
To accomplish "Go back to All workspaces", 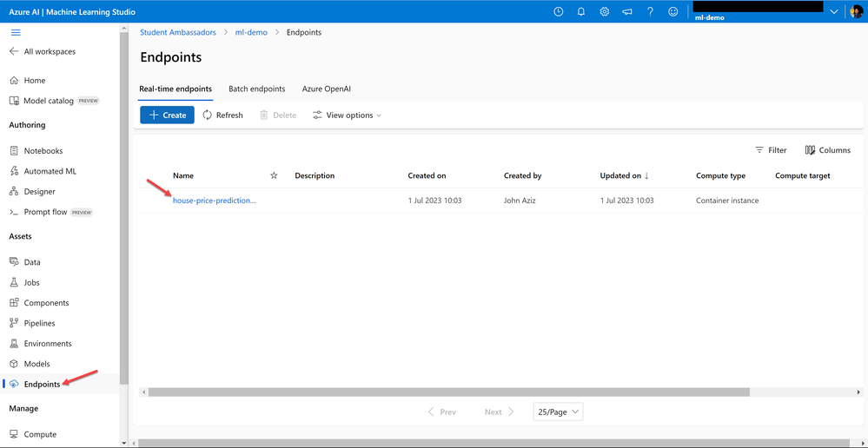I will [x=43, y=51].
